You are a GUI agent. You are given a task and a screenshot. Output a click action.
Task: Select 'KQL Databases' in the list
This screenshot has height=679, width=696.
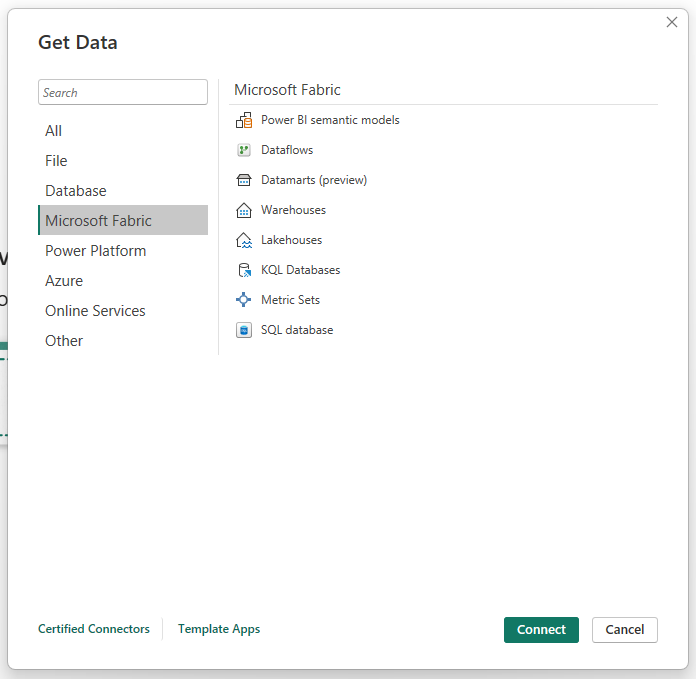301,270
